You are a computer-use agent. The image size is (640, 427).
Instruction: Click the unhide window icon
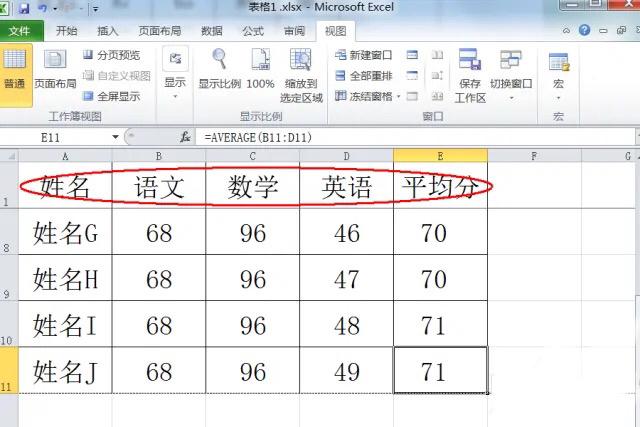pos(412,96)
